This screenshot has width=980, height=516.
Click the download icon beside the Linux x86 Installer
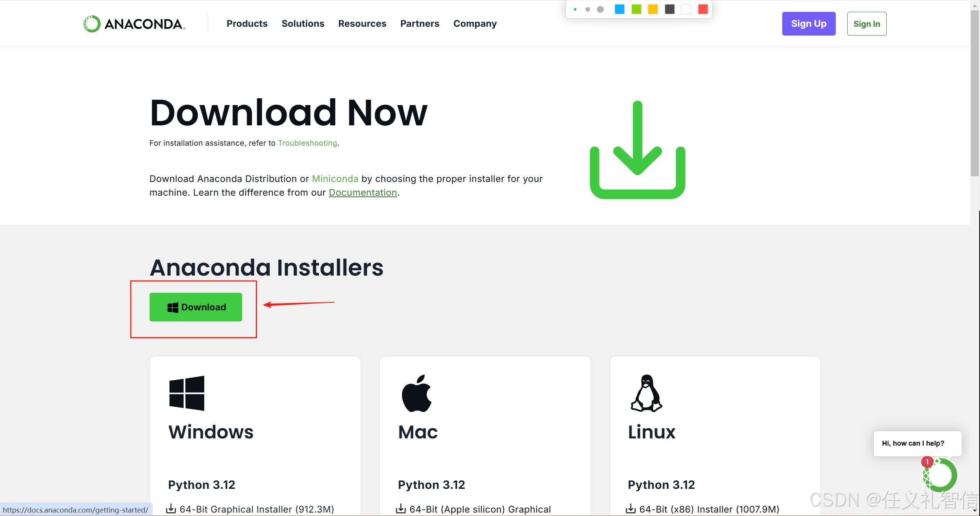630,509
